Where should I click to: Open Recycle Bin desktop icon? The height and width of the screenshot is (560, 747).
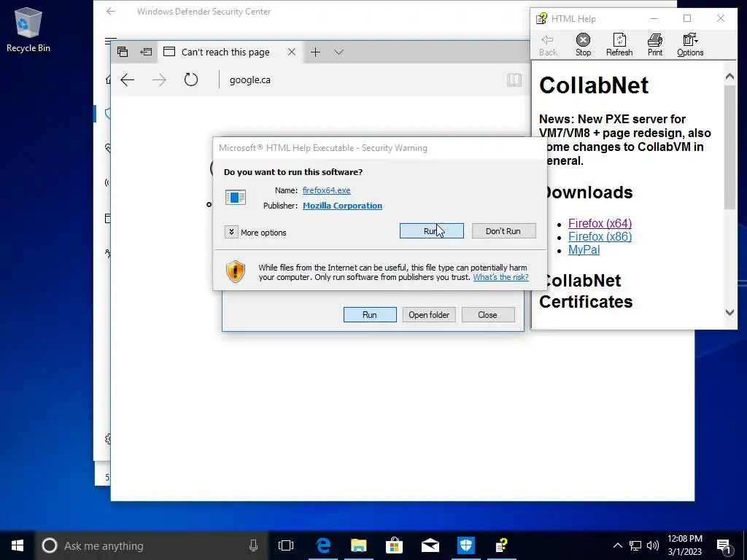[x=28, y=29]
